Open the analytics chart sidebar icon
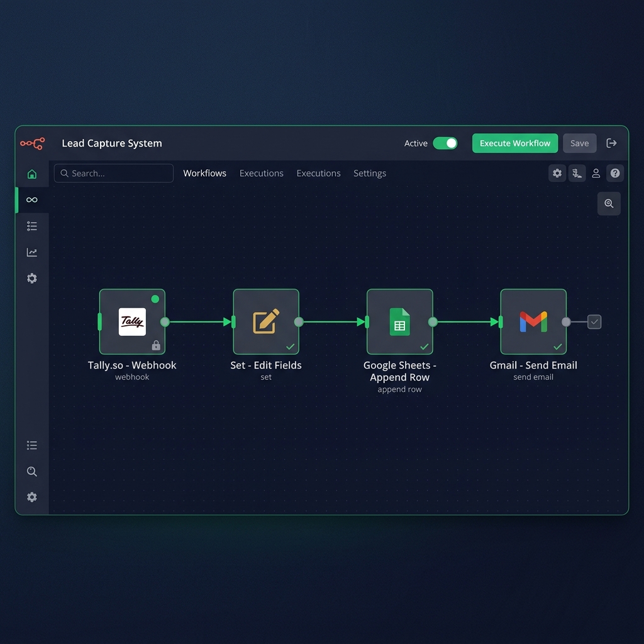644x644 pixels. coord(31,252)
